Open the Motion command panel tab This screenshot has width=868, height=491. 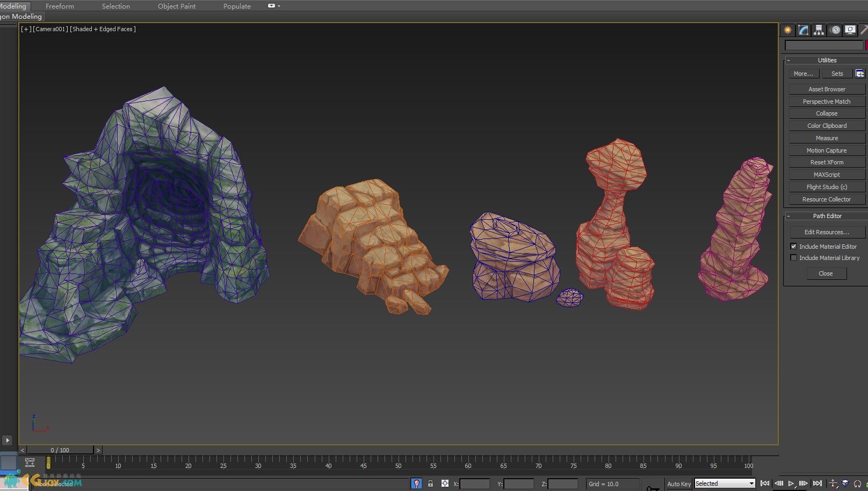pyautogui.click(x=835, y=30)
